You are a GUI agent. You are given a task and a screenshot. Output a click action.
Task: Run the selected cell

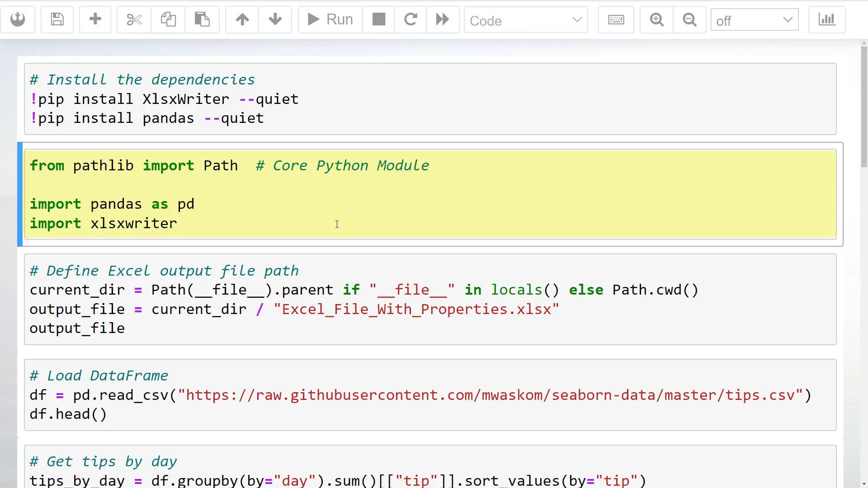[329, 19]
